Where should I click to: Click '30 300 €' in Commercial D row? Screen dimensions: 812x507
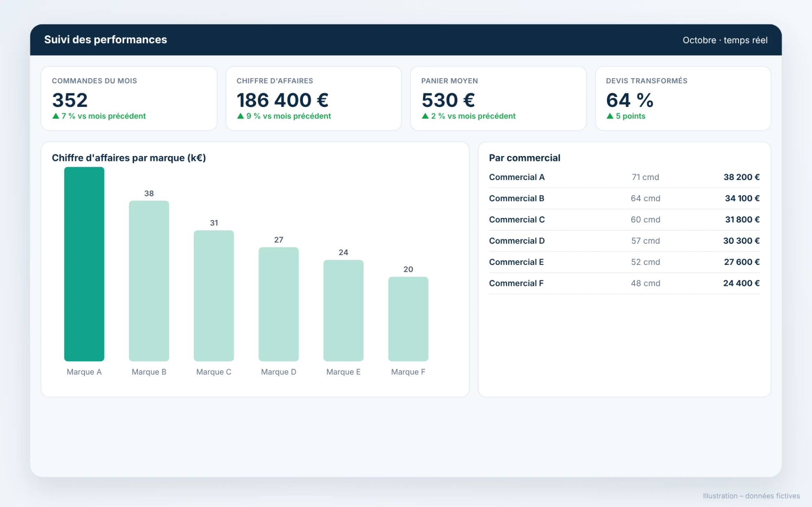(x=741, y=240)
